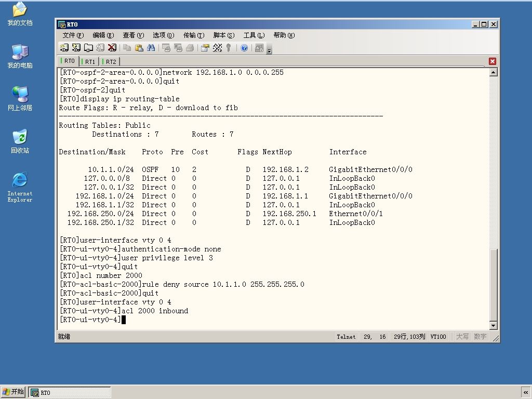Click the Connect in Tab icon

88,48
